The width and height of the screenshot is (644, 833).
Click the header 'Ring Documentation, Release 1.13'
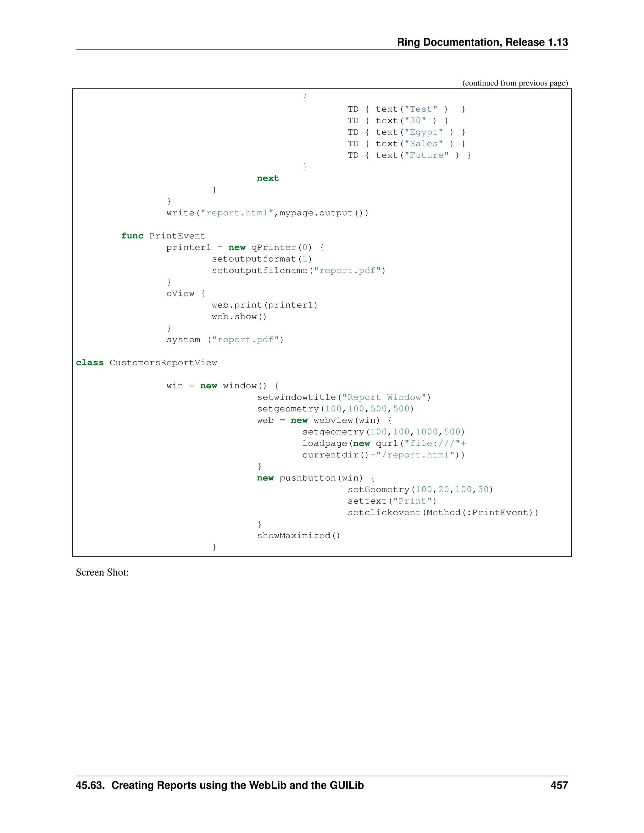click(x=482, y=42)
